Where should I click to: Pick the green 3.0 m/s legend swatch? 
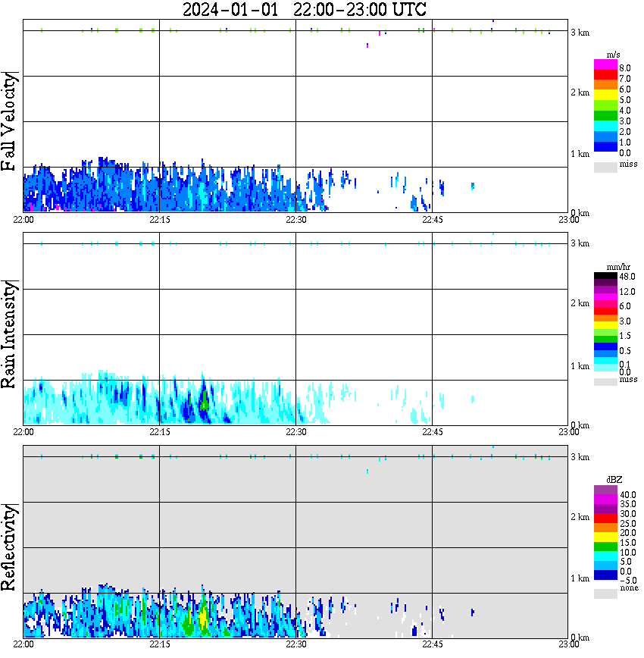pyautogui.click(x=605, y=115)
